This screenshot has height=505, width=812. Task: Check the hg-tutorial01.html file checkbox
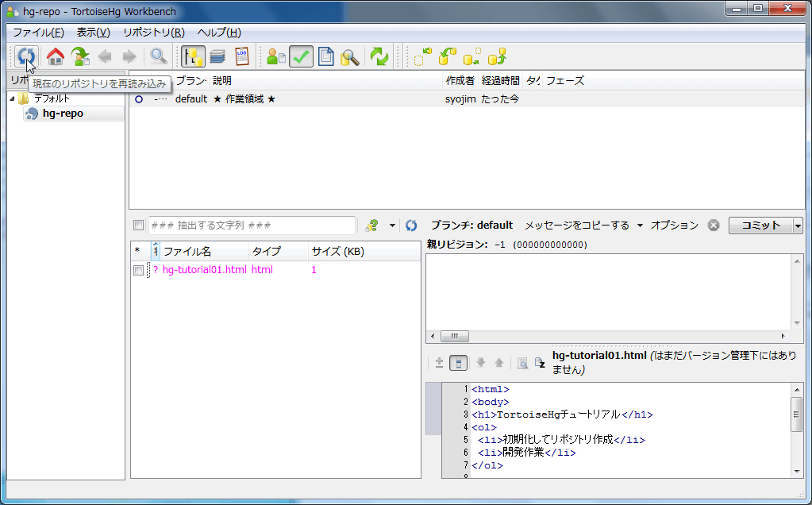pos(139,270)
